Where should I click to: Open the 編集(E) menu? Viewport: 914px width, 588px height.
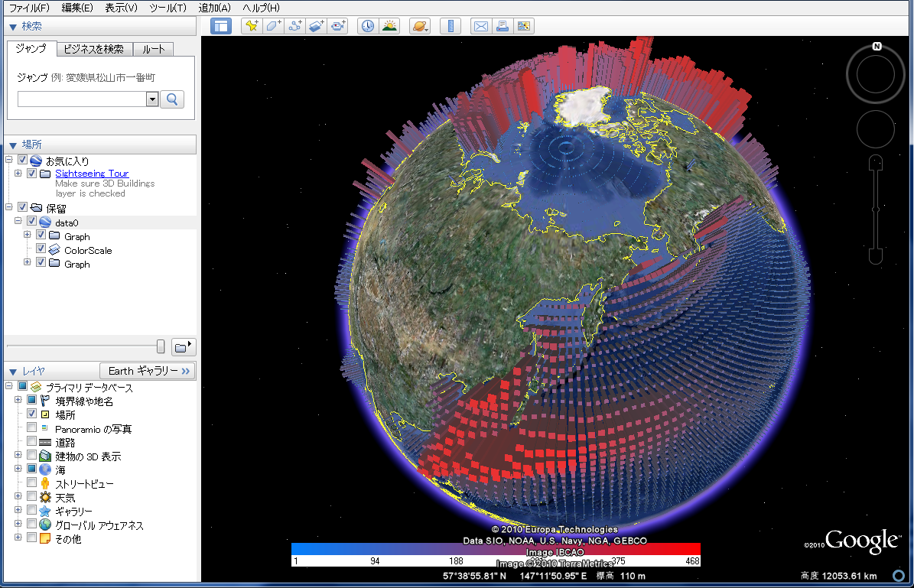click(x=77, y=8)
